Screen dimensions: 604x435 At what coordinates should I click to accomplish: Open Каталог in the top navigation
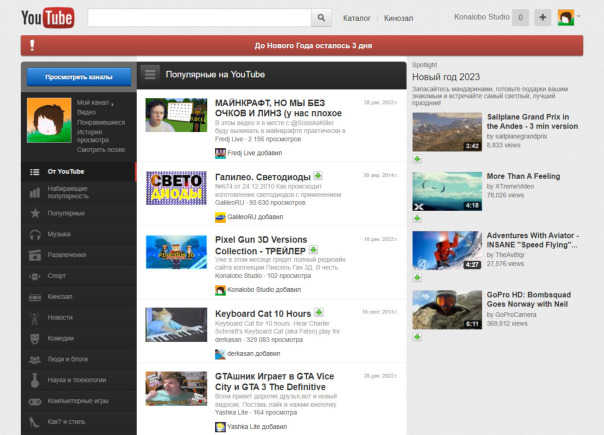coord(356,18)
